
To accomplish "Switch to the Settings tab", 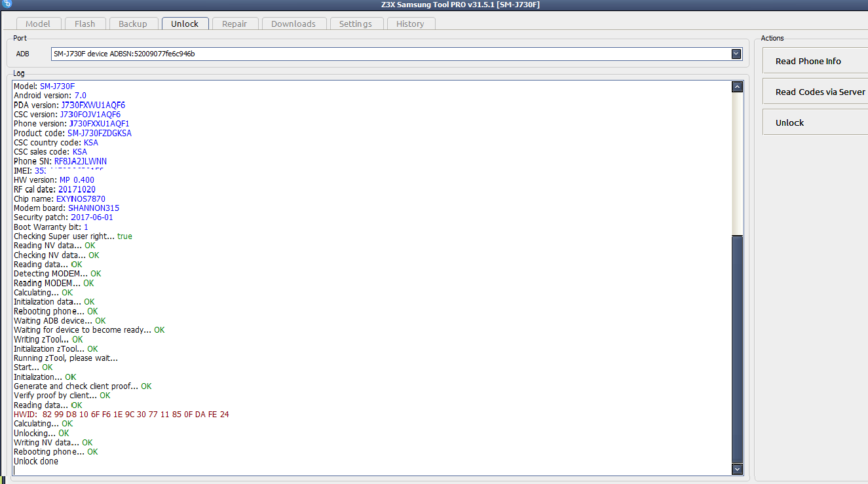I will point(356,24).
